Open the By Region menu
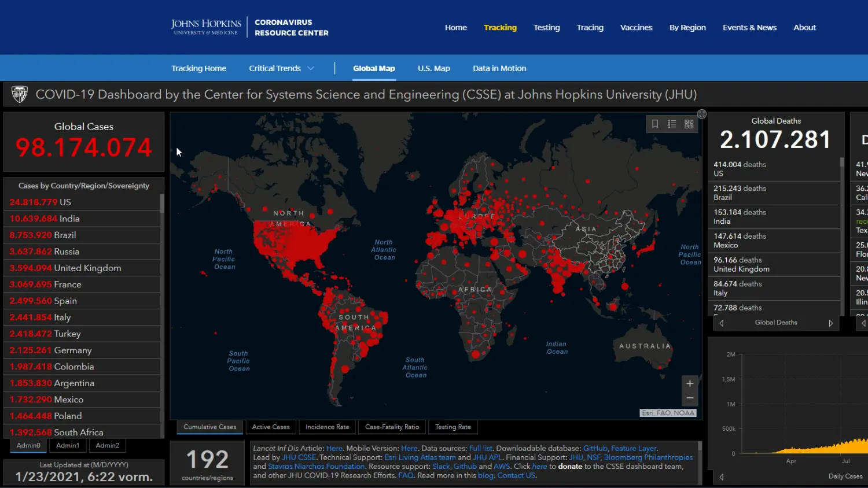The image size is (868, 488). (687, 27)
